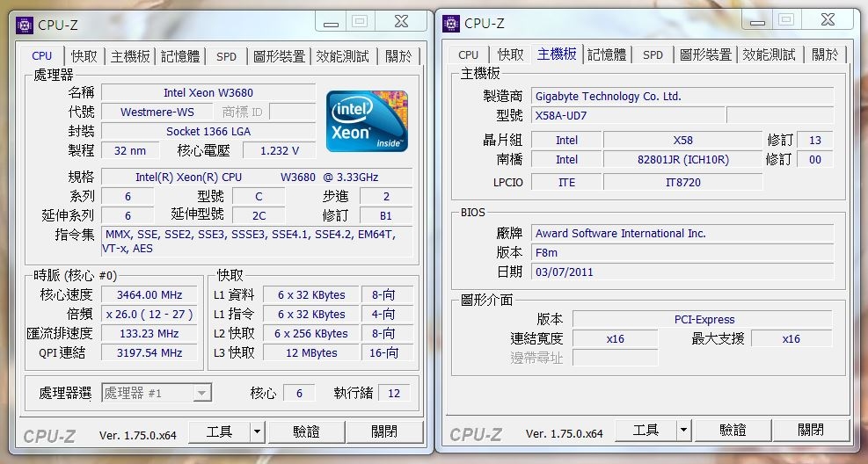Click the cores count value 6
Screen dimensions: 868x464
click(299, 393)
